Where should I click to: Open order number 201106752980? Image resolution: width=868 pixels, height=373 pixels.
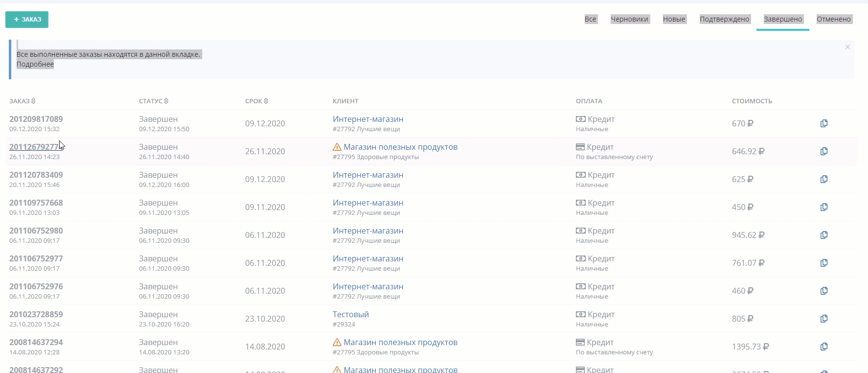point(36,231)
